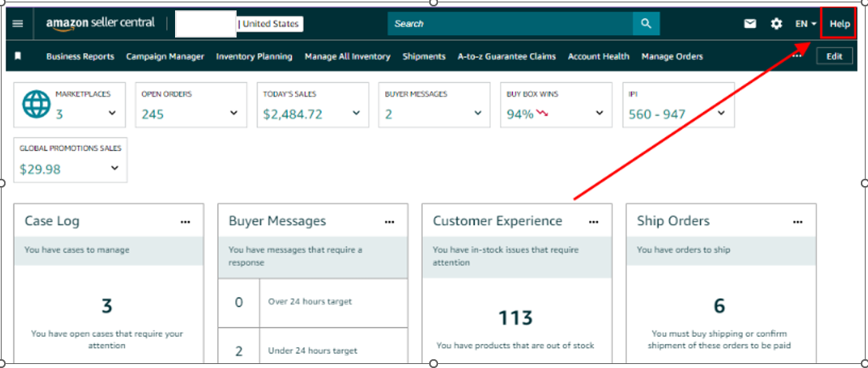The width and height of the screenshot is (868, 368).
Task: Click in the Search input field
Action: 510,24
